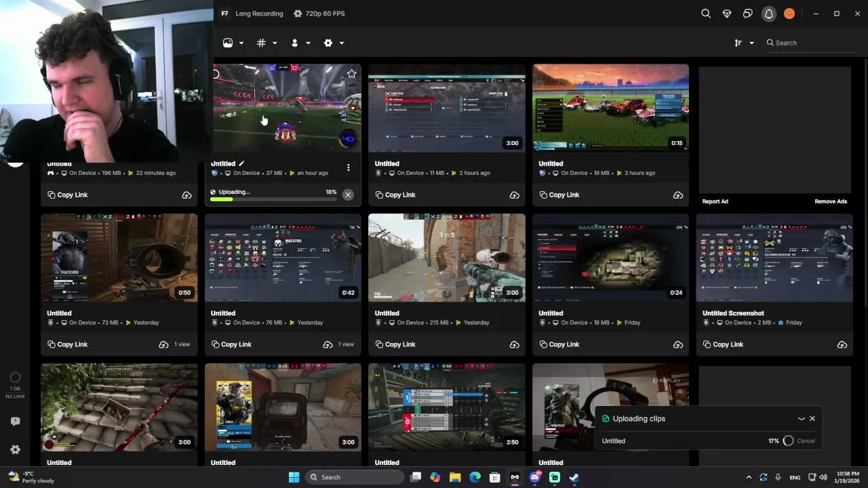Expand the person filter dropdown
This screenshot has height=488, width=868.
tap(300, 43)
